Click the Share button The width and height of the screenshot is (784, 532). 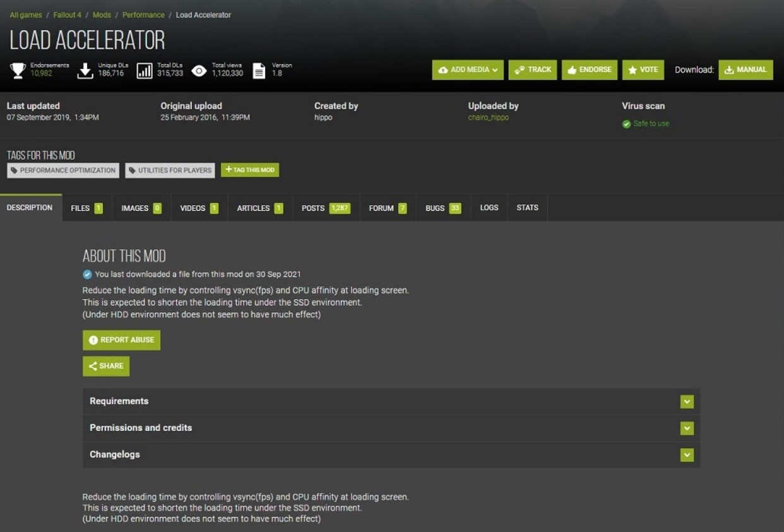tap(106, 366)
